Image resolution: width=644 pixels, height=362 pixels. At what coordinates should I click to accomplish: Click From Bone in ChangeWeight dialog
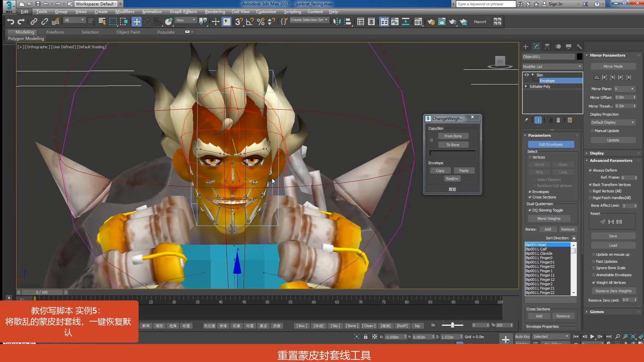click(453, 136)
